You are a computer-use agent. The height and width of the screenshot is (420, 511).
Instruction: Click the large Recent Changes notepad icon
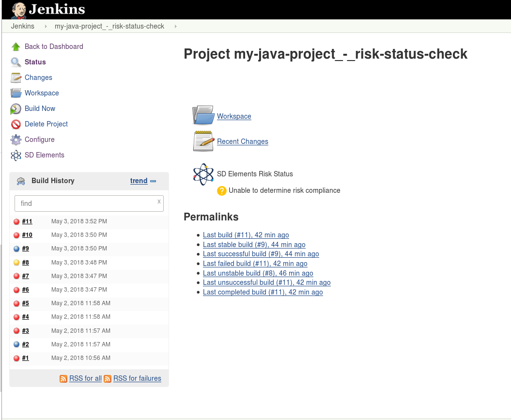203,141
